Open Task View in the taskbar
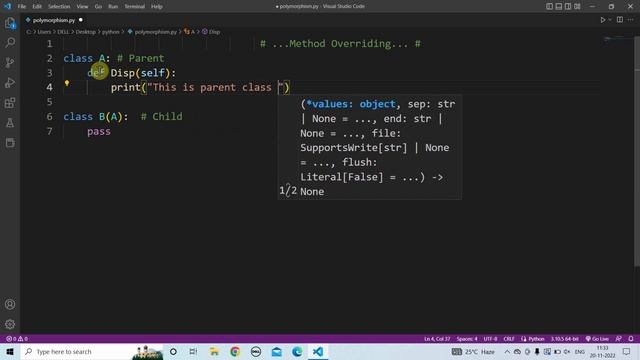640x360 pixels. click(193, 351)
